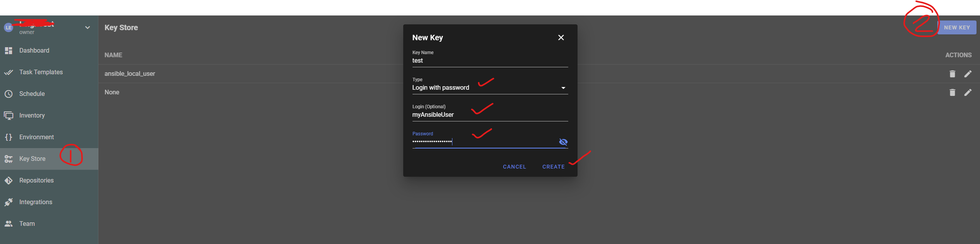Open Repositories using the source icon
Screen dimensions: 980x244
[8, 180]
